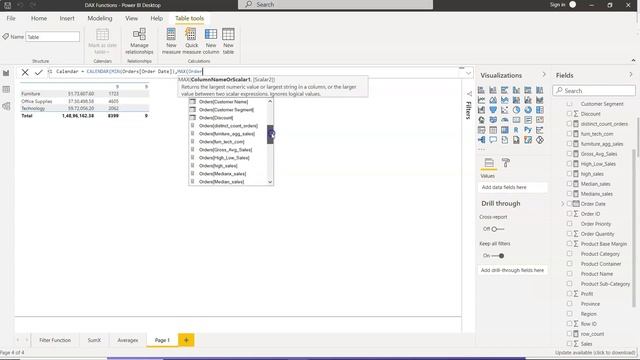Viewport: 640px width, 360px height.
Task: Click the Quick measure button
Action: (191, 41)
